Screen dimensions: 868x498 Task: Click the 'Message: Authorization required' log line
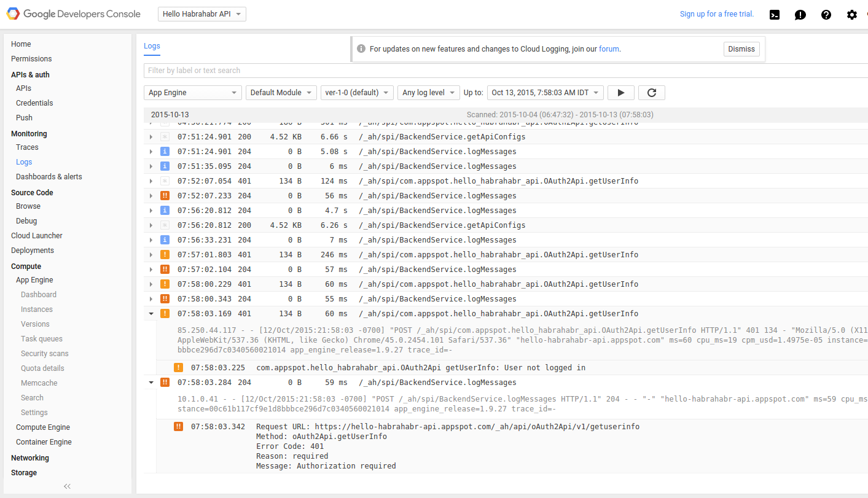point(326,466)
